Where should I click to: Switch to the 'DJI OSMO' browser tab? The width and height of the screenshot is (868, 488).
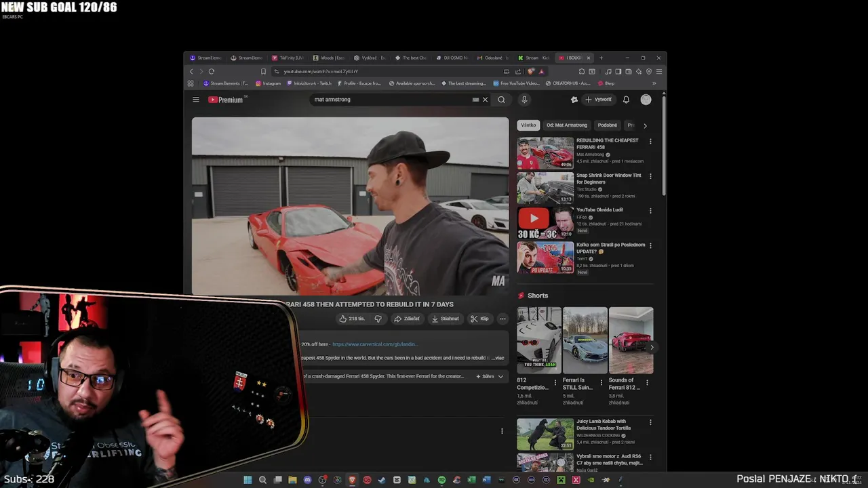point(452,58)
